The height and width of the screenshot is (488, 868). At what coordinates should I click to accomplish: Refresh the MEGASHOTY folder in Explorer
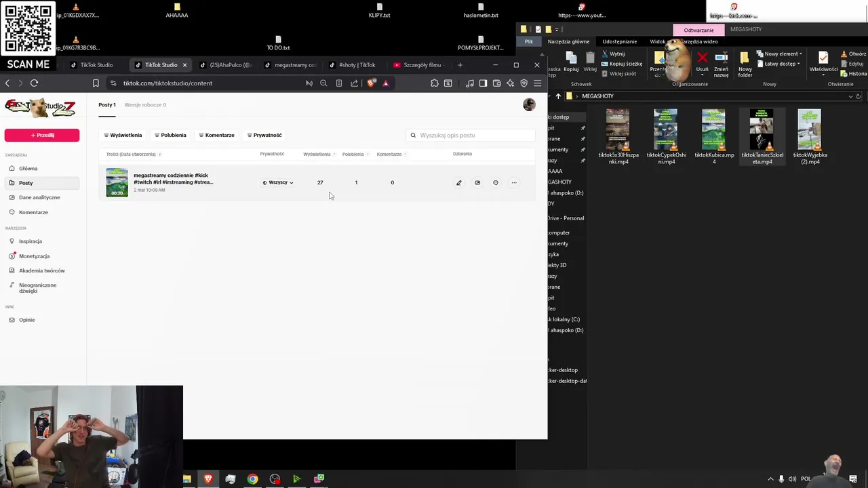(x=859, y=96)
